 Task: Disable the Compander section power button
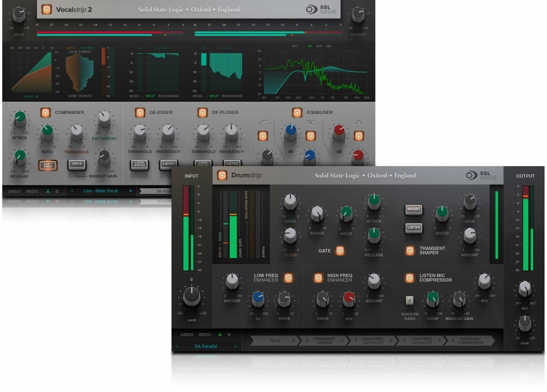click(45, 113)
